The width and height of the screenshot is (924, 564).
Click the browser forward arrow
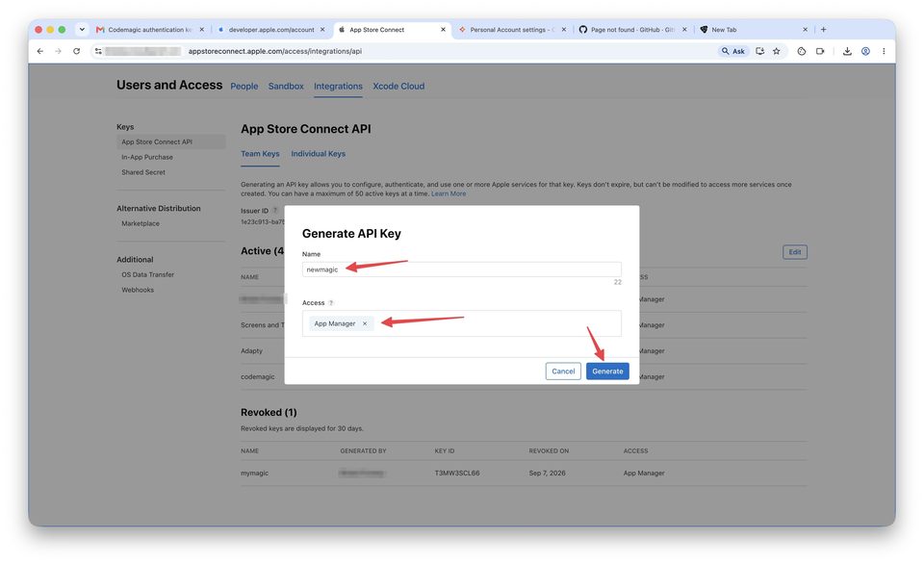(x=58, y=51)
